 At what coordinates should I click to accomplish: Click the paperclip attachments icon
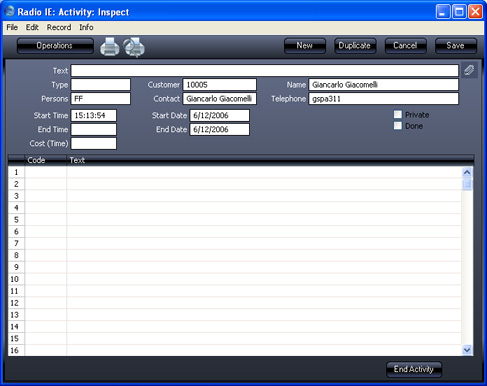pos(469,70)
